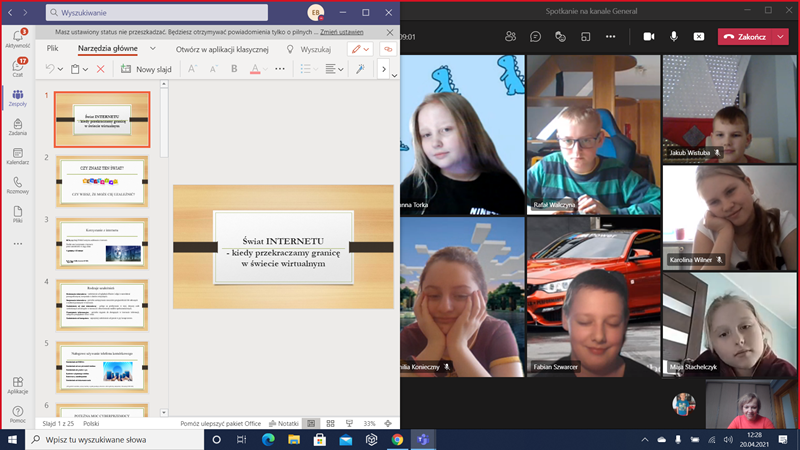
Task: Expand the paragraph alignment dropdown
Action: coord(341,69)
